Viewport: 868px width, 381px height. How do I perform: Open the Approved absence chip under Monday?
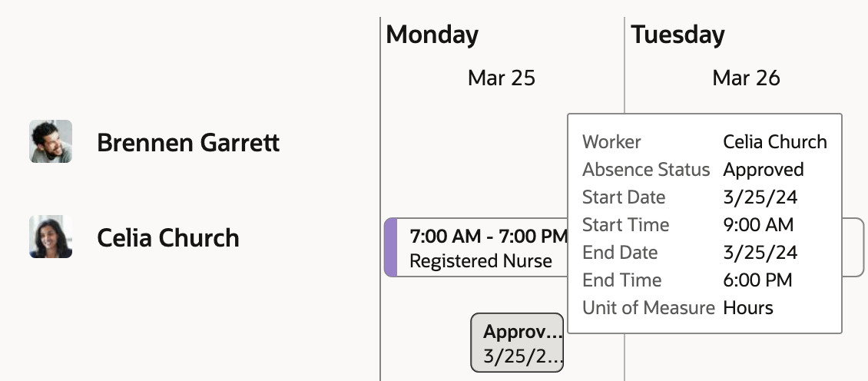516,343
